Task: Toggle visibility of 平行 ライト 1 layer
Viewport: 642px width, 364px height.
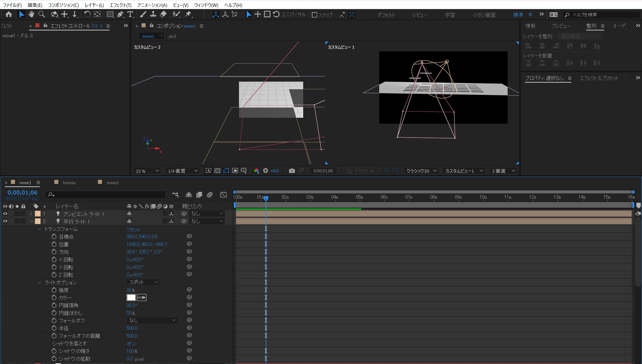Action: [x=5, y=221]
